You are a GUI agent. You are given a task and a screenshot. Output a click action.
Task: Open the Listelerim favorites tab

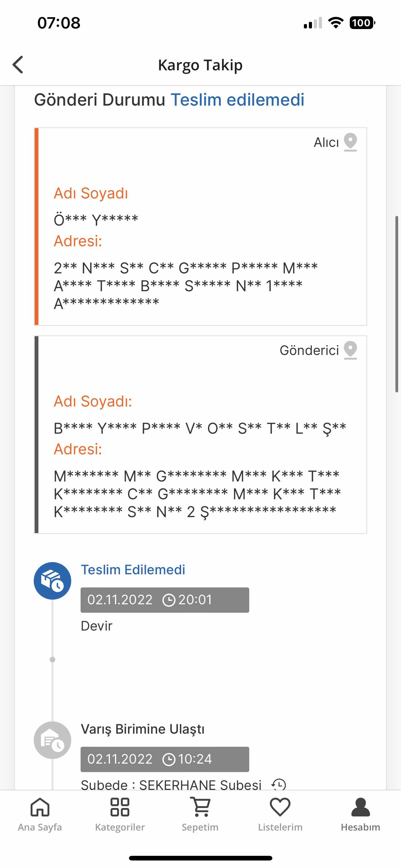pyautogui.click(x=280, y=814)
